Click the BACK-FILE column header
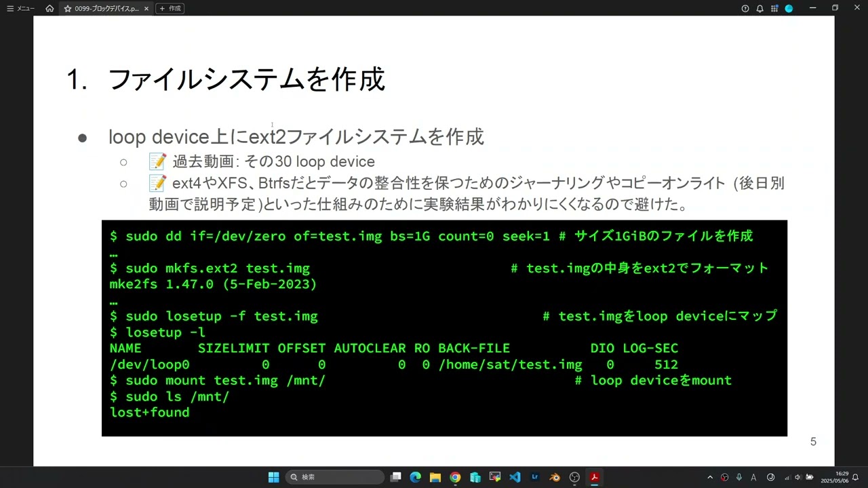 click(x=474, y=348)
